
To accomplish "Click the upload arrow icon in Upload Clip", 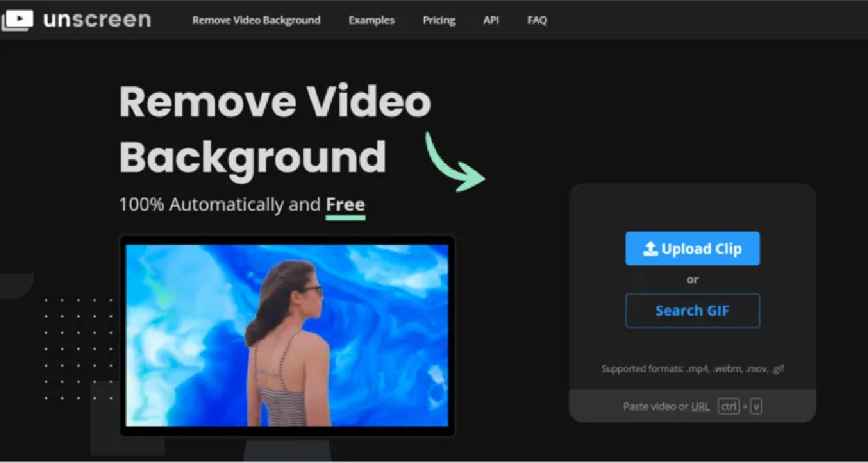I will point(651,249).
